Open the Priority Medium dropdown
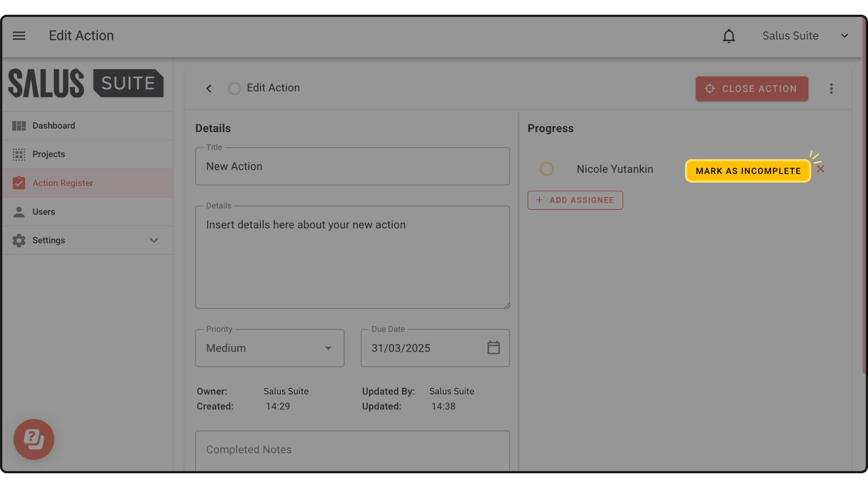Viewport: 868px width, 488px height. (270, 348)
